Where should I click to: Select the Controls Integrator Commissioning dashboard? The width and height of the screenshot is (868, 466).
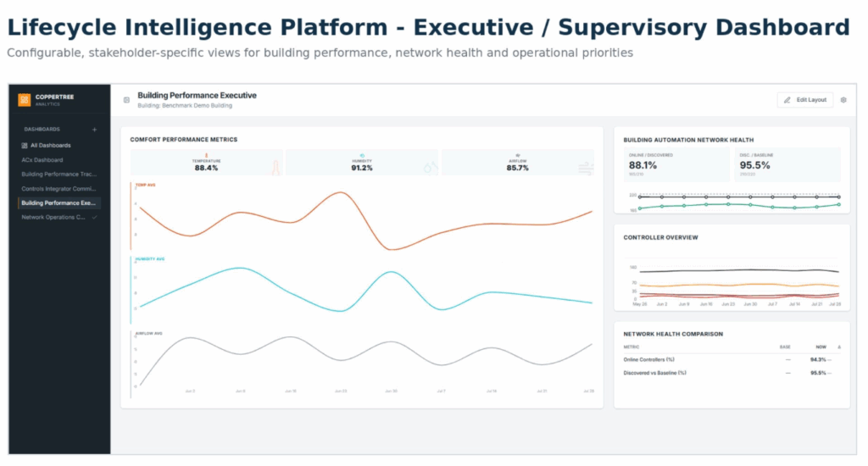pyautogui.click(x=58, y=189)
